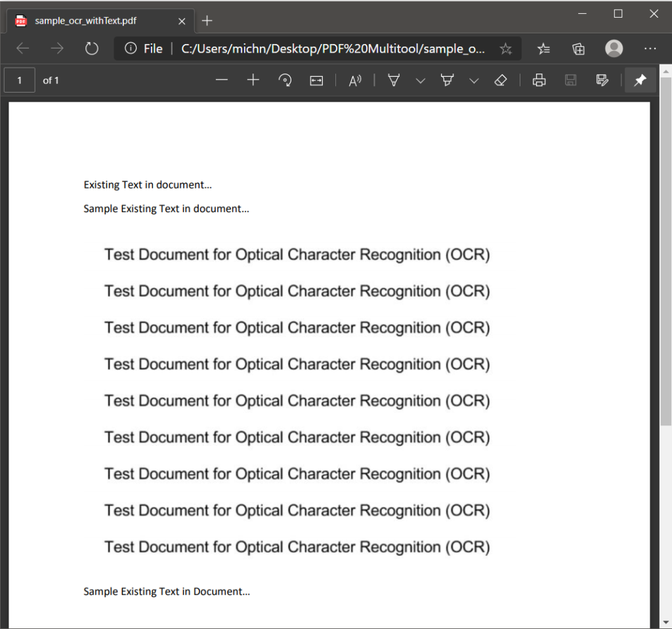Open the pen color options dropdown
This screenshot has height=629, width=672.
[420, 79]
